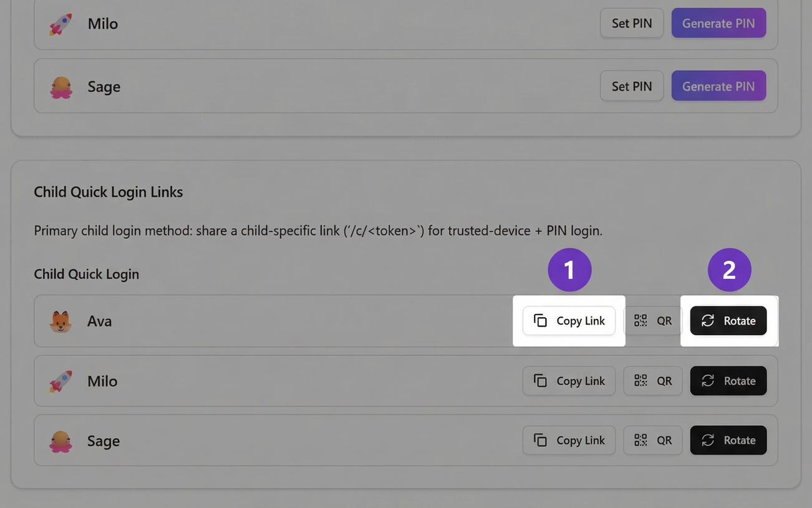Generate PIN for Milo
Image resolution: width=812 pixels, height=508 pixels.
pyautogui.click(x=718, y=23)
